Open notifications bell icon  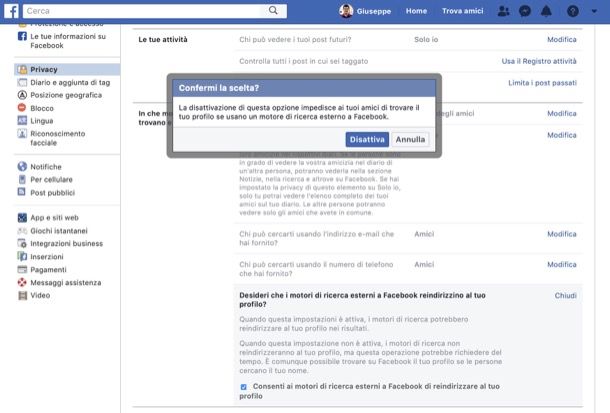[546, 11]
